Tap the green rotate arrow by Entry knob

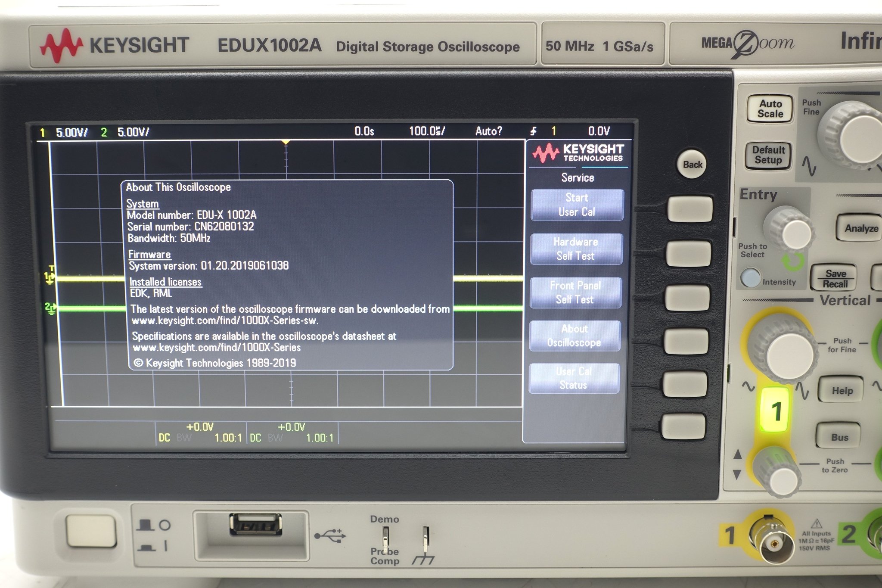point(793,262)
